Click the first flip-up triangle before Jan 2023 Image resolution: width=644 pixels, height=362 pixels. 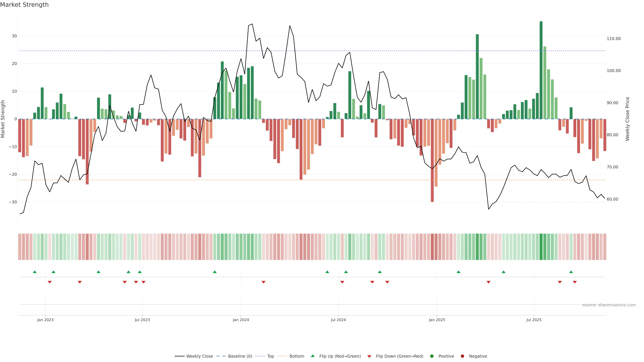click(x=35, y=272)
